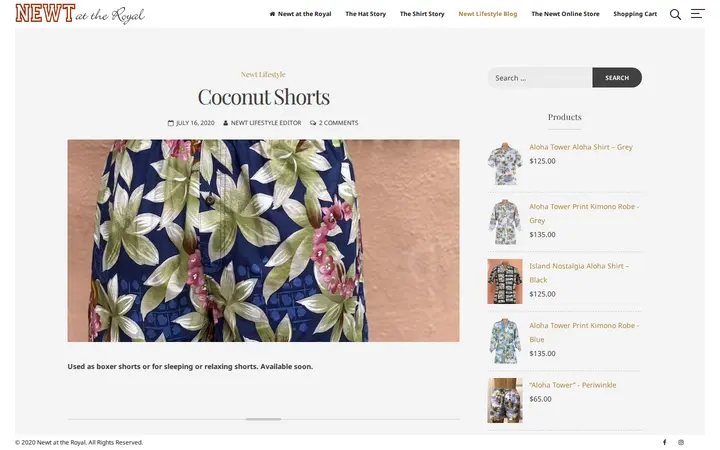Open The Hat Story menu item
The height and width of the screenshot is (450, 720).
click(366, 14)
